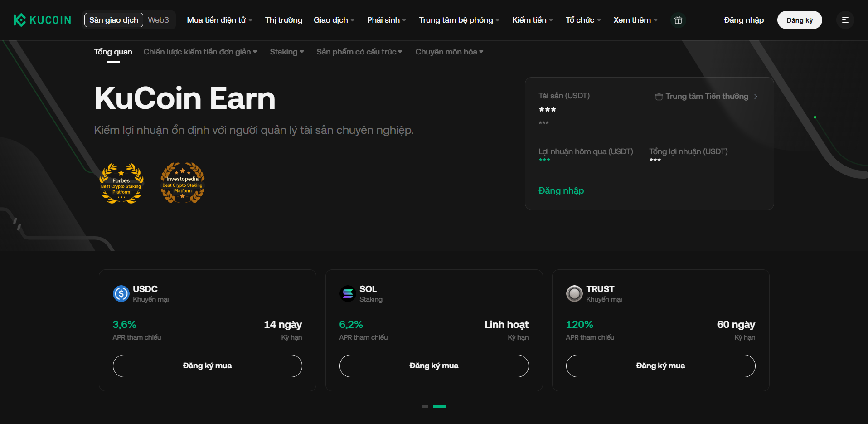Image resolution: width=868 pixels, height=424 pixels.
Task: Click the TRUST coin icon
Action: [574, 293]
